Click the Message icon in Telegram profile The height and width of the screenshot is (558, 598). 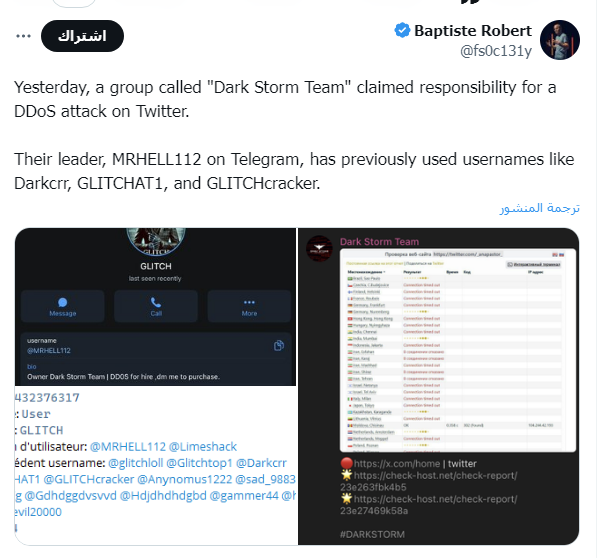click(x=63, y=302)
